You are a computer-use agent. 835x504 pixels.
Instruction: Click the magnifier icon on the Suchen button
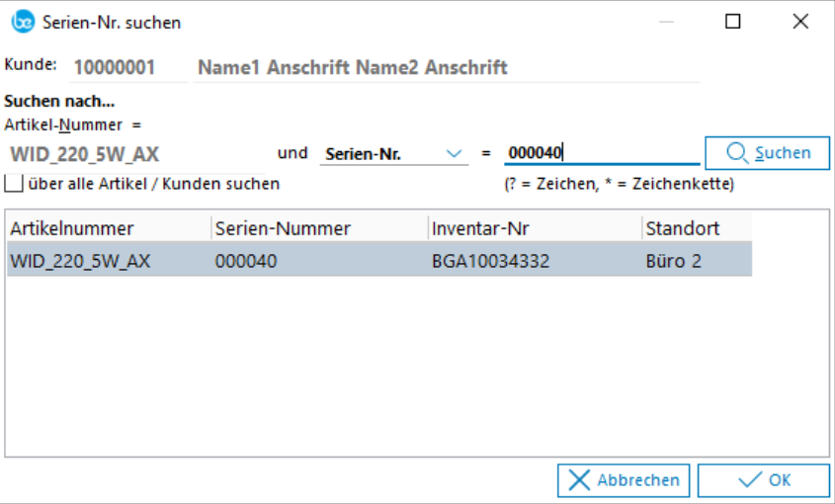pyautogui.click(x=737, y=153)
